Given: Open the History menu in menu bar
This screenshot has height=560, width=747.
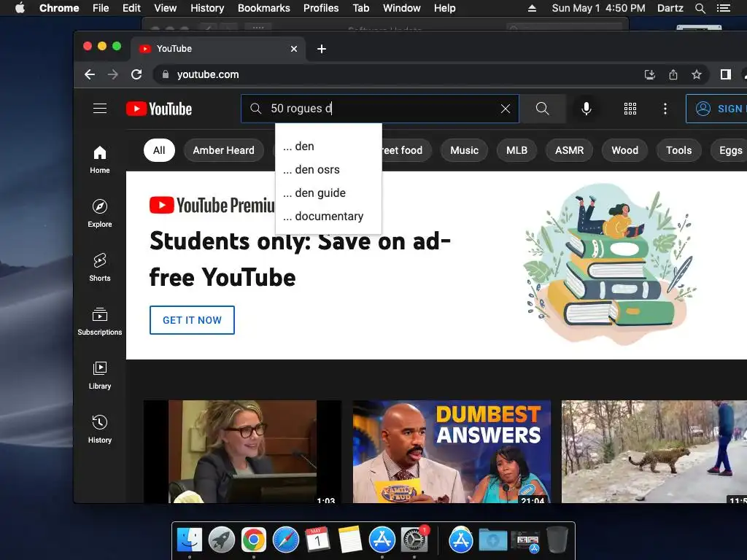Looking at the screenshot, I should click(x=207, y=8).
